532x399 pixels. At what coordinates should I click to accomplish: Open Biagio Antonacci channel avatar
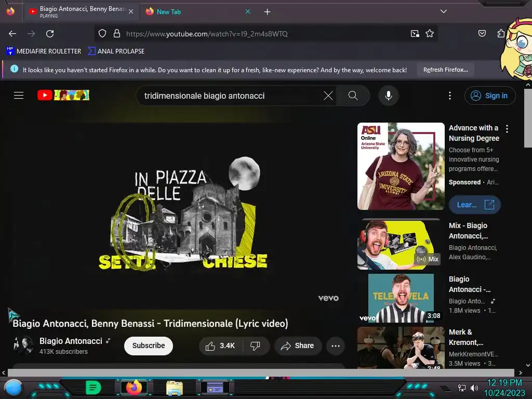coord(23,345)
